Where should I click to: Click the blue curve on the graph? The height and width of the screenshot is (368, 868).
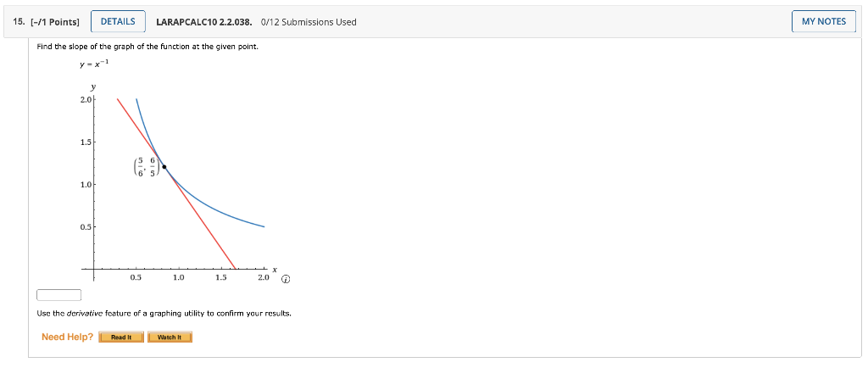point(220,209)
